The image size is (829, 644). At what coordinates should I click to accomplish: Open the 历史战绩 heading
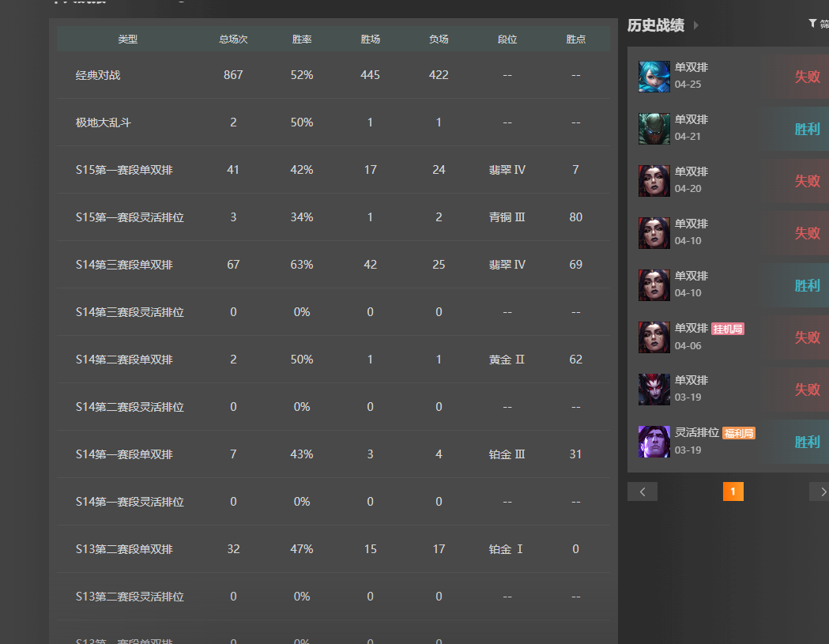click(656, 25)
